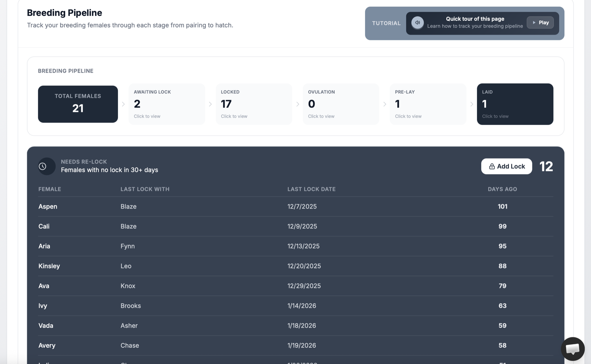The height and width of the screenshot is (364, 591).
Task: Click chevron between Total Females and Awaiting Lock
Action: pyautogui.click(x=123, y=104)
